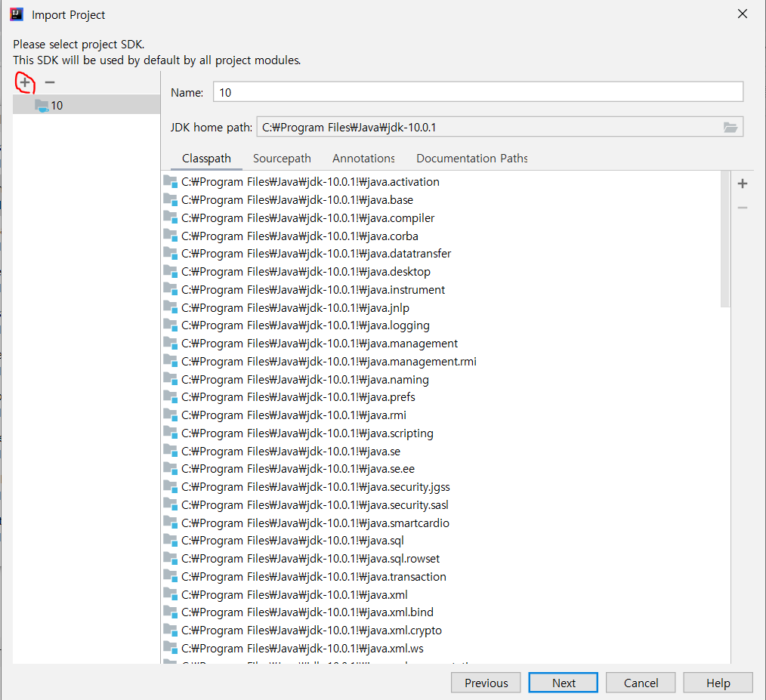Close the Import Project window
Viewport: 766px width, 700px height.
coord(742,14)
